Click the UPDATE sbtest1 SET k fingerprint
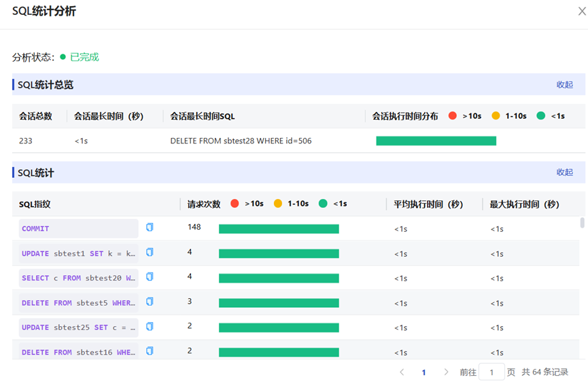This screenshot has width=588, height=392. [78, 253]
